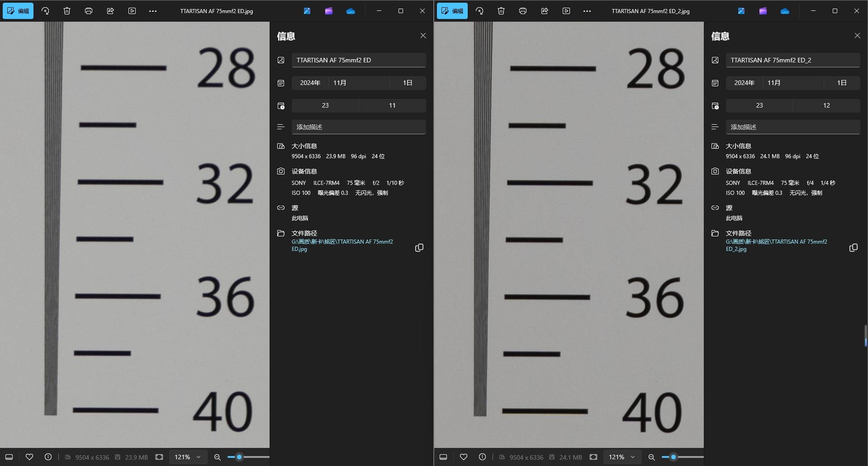Click Edit button in left Photos window

18,11
